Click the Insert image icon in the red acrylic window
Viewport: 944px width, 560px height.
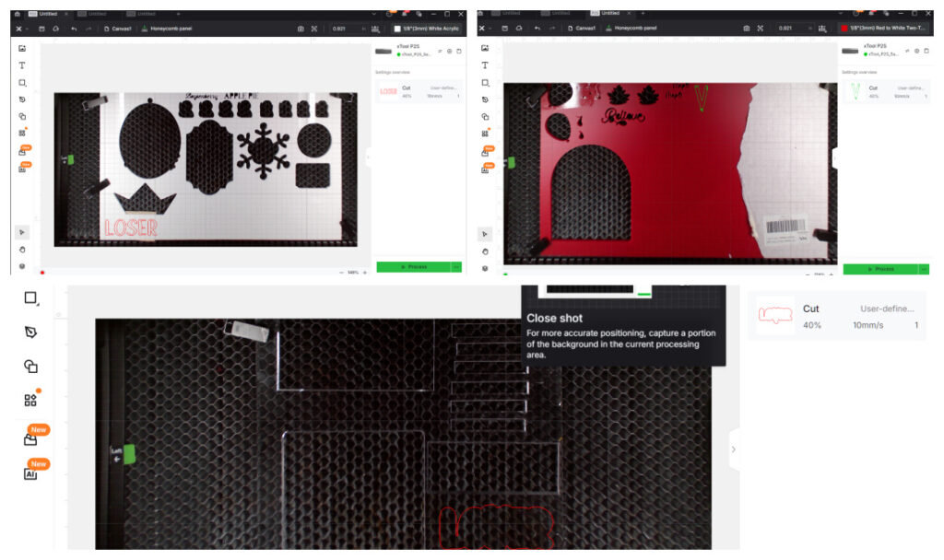click(x=486, y=48)
